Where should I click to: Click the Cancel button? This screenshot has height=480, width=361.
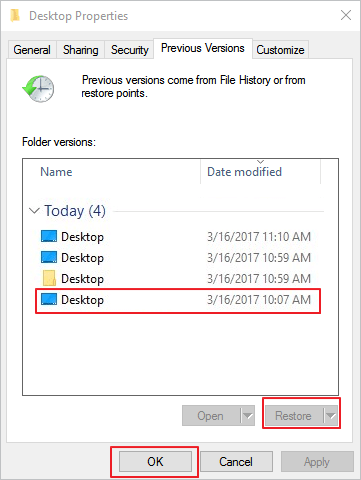(x=236, y=462)
